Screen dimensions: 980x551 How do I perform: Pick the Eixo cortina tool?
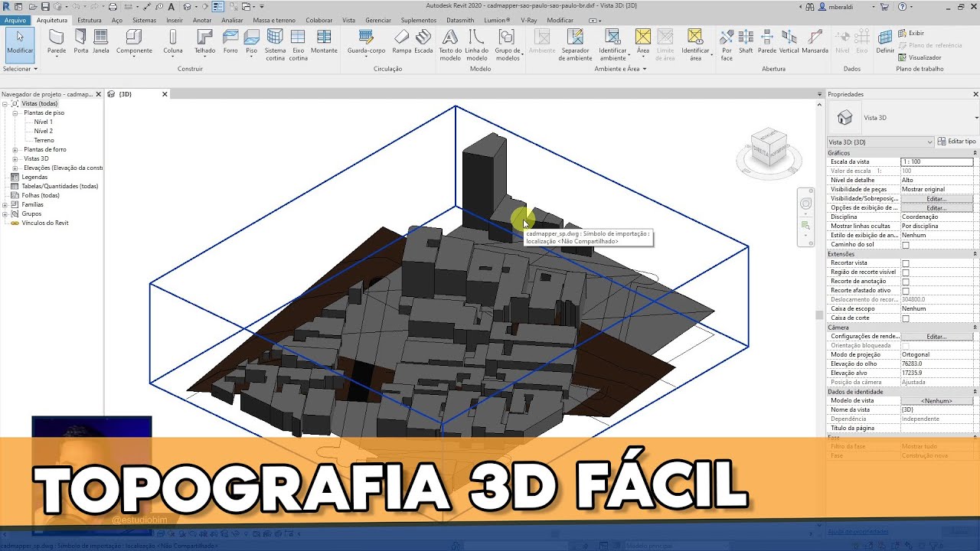[x=298, y=45]
